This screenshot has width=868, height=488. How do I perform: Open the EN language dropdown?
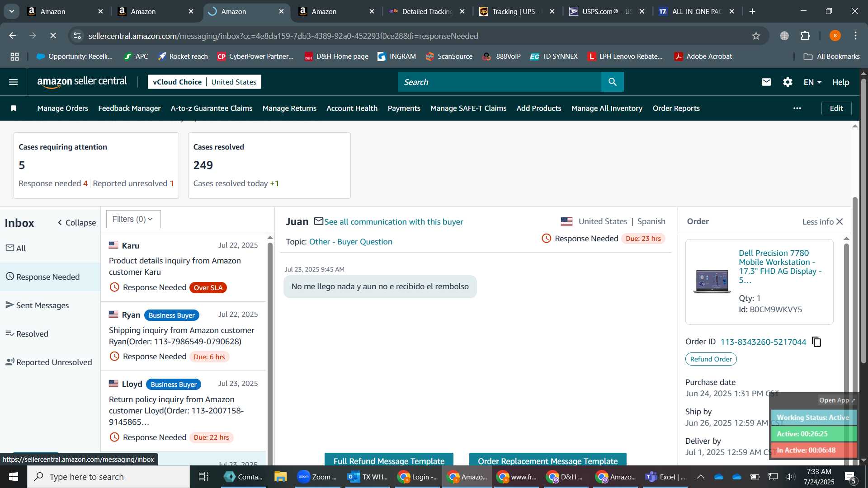click(812, 82)
